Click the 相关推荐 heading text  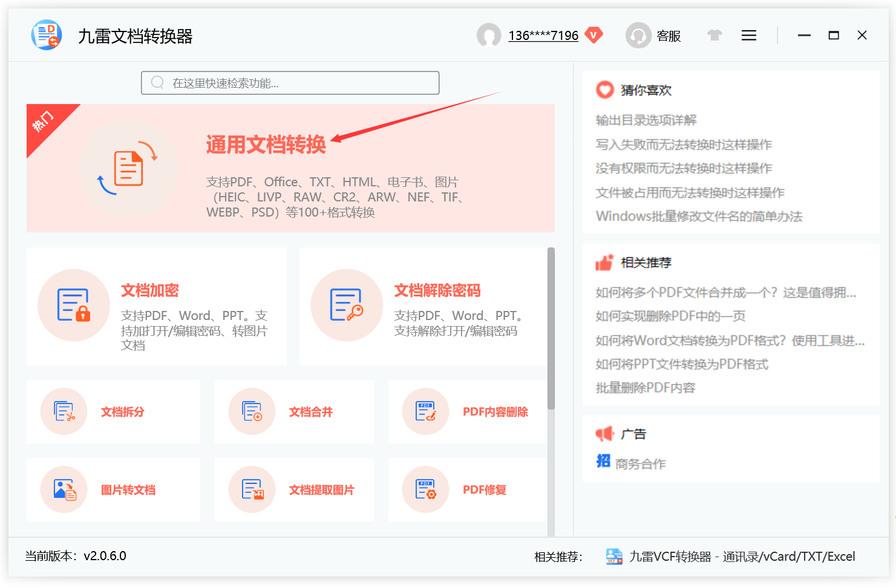(646, 263)
